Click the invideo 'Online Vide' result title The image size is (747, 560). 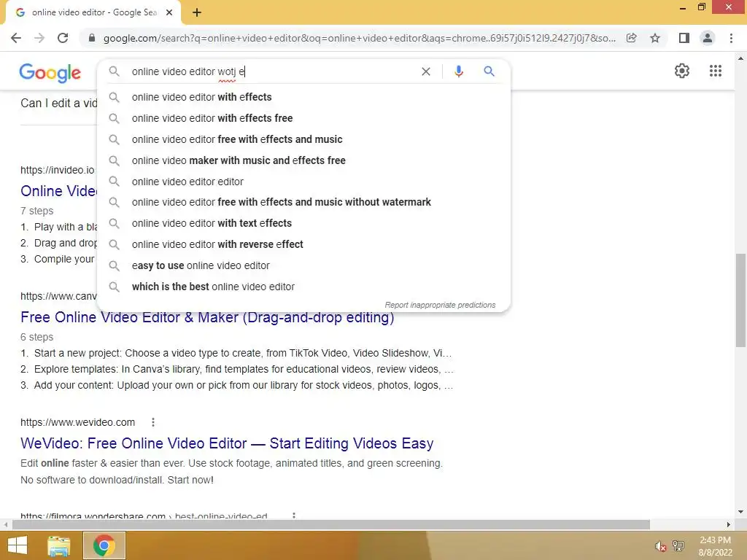[x=58, y=191]
